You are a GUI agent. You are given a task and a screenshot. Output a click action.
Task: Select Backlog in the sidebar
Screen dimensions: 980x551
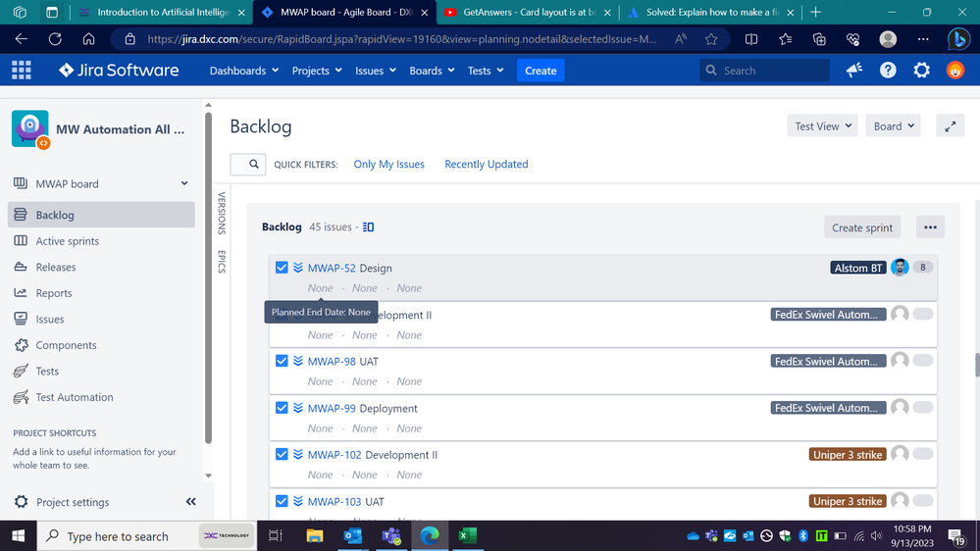[101, 215]
